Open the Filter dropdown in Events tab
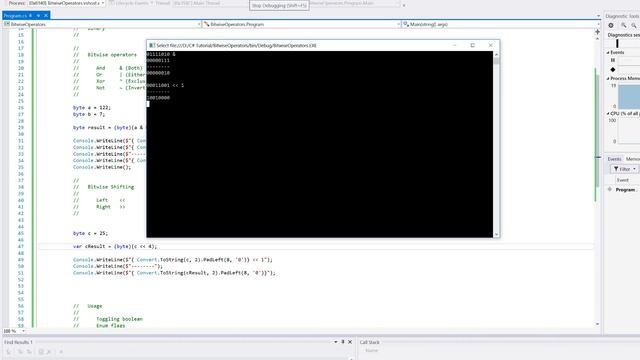This screenshot has width=640, height=360. 624,169
